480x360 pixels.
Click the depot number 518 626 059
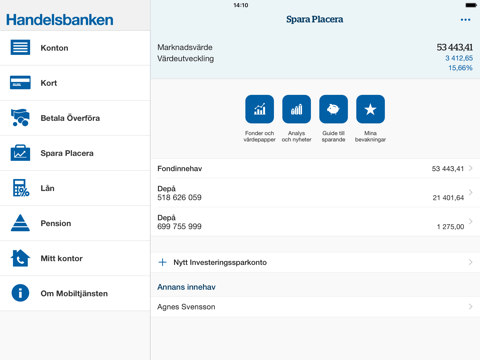(179, 197)
